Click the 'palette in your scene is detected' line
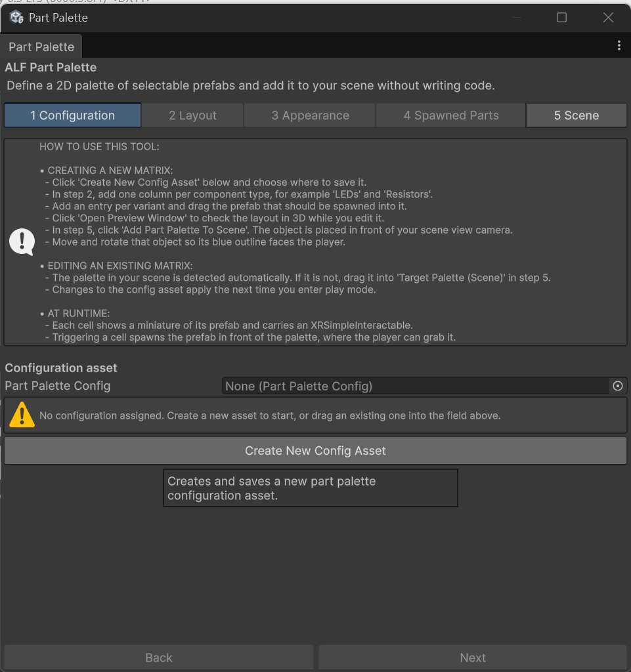 pos(298,278)
